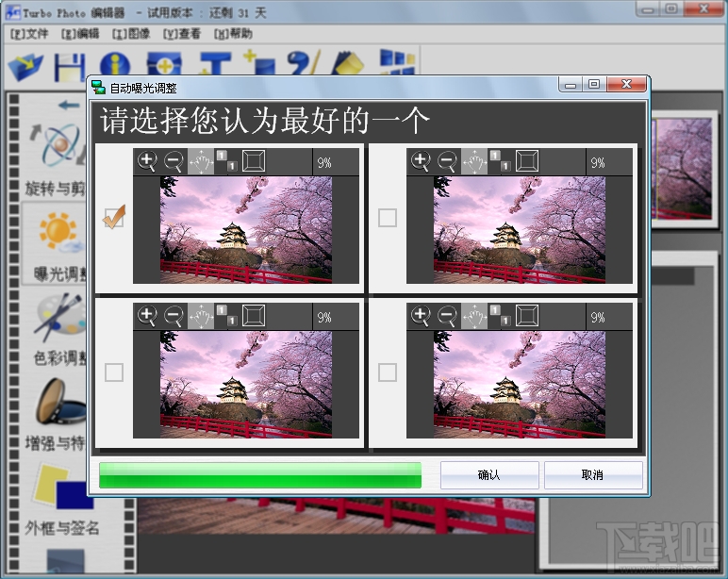Open the 色彩调整 palette icon in sidebar
The height and width of the screenshot is (579, 728).
pyautogui.click(x=59, y=317)
